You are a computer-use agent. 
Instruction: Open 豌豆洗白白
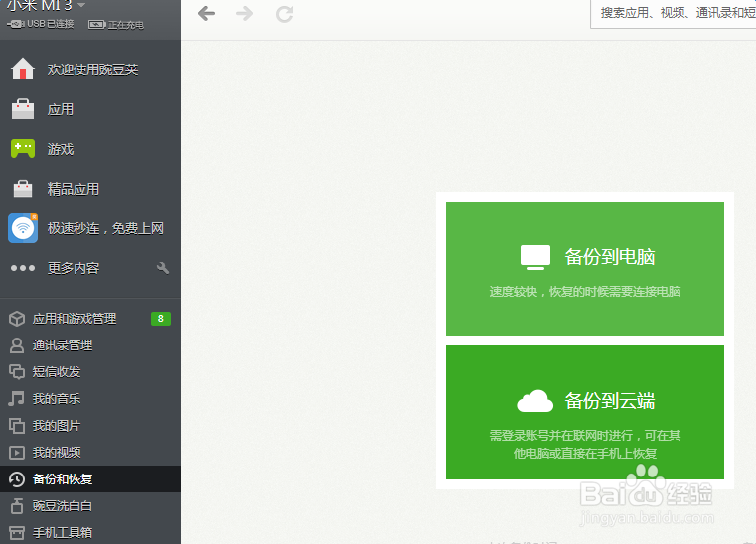[63, 506]
